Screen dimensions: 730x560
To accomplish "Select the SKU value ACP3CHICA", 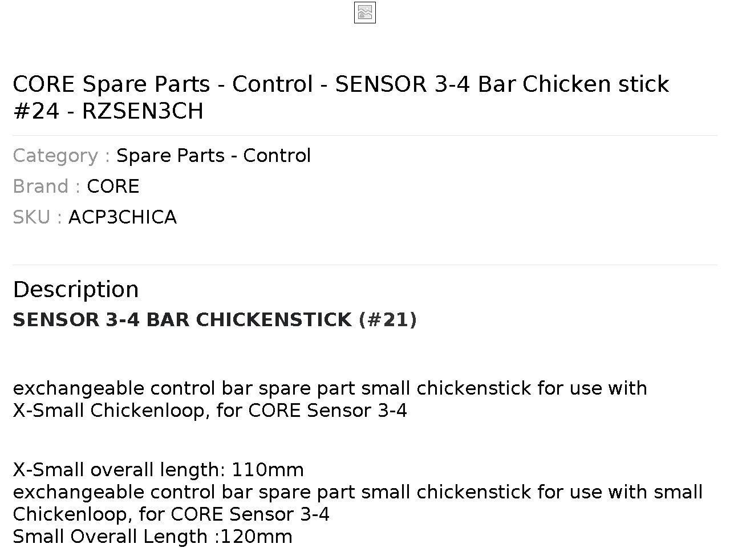I will coord(123,217).
